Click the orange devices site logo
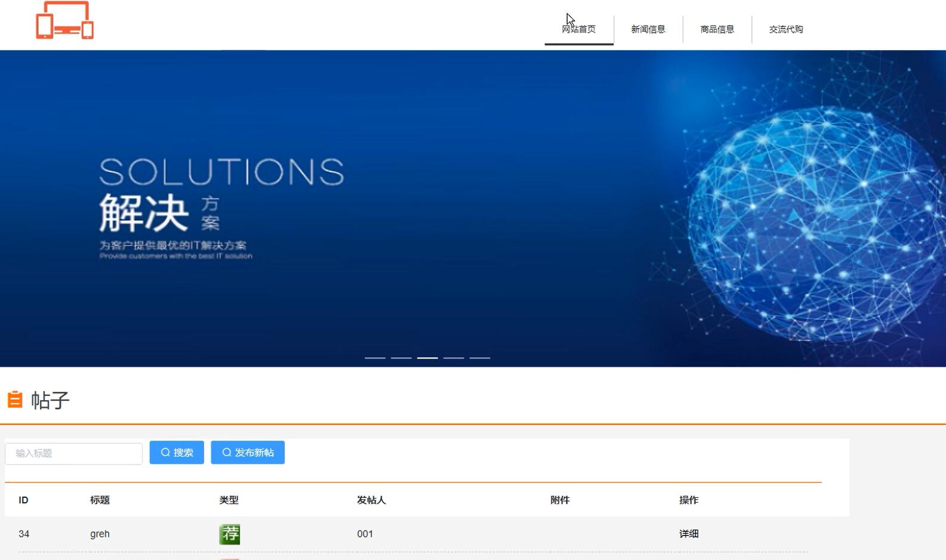The width and height of the screenshot is (946, 560). (x=64, y=20)
